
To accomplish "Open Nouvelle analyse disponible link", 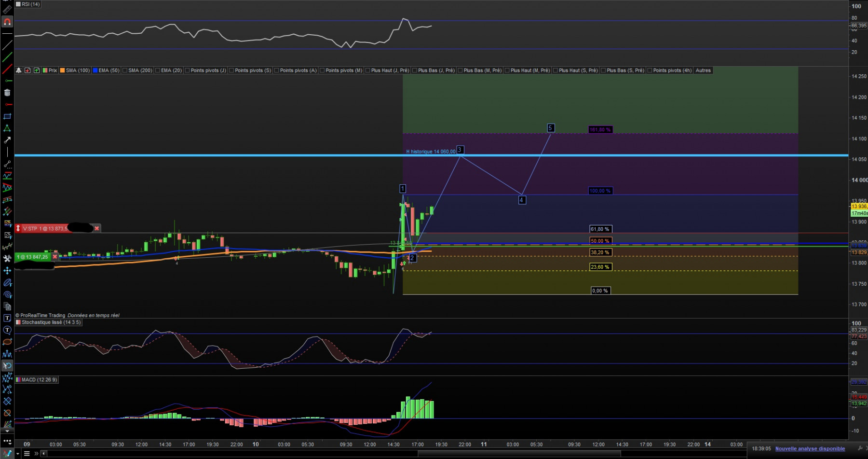I will (x=810, y=448).
